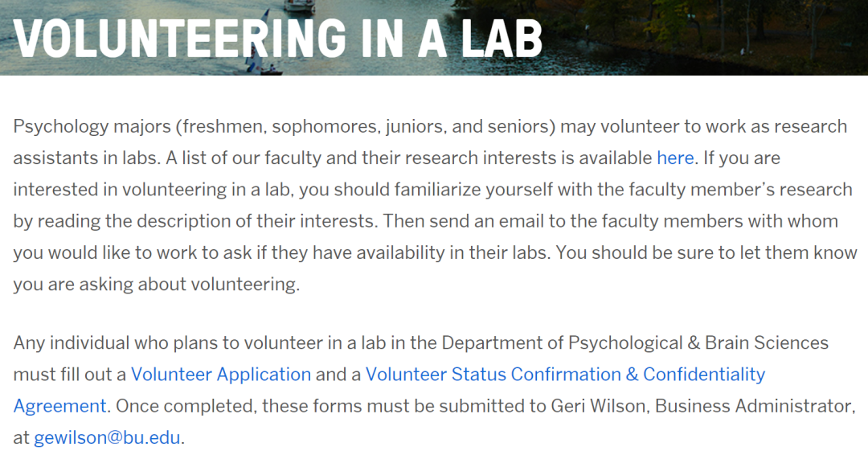Click the word "LAB" in the title
This screenshot has width=868, height=459.
[502, 39]
